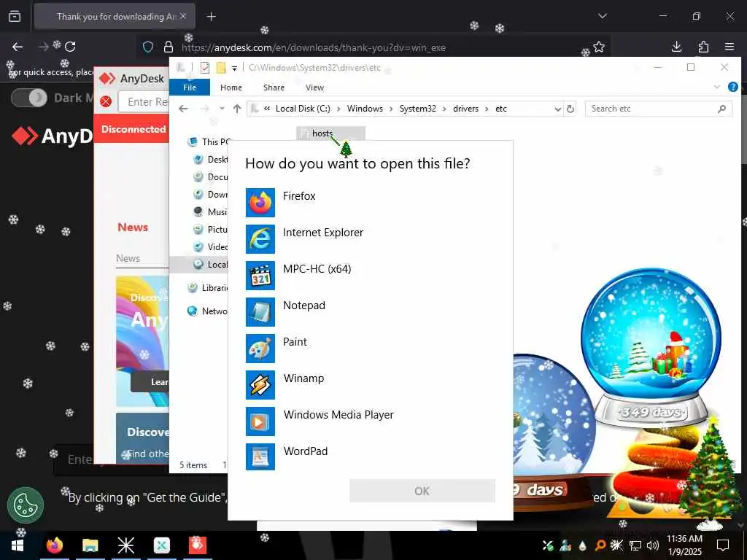Click the Firefox tracking protection shield icon
The height and width of the screenshot is (560, 747).
pyautogui.click(x=148, y=47)
